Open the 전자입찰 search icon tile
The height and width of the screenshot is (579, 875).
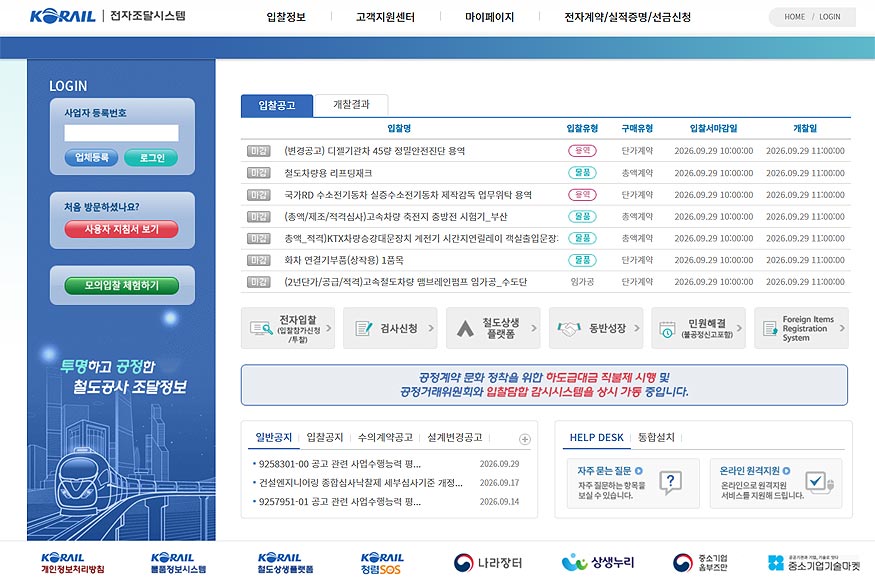288,328
